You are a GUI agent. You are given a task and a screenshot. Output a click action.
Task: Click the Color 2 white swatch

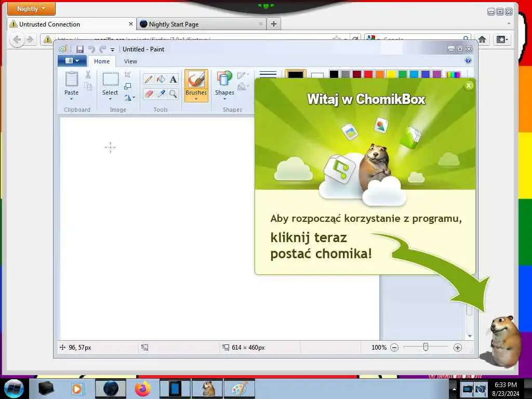(x=317, y=75)
